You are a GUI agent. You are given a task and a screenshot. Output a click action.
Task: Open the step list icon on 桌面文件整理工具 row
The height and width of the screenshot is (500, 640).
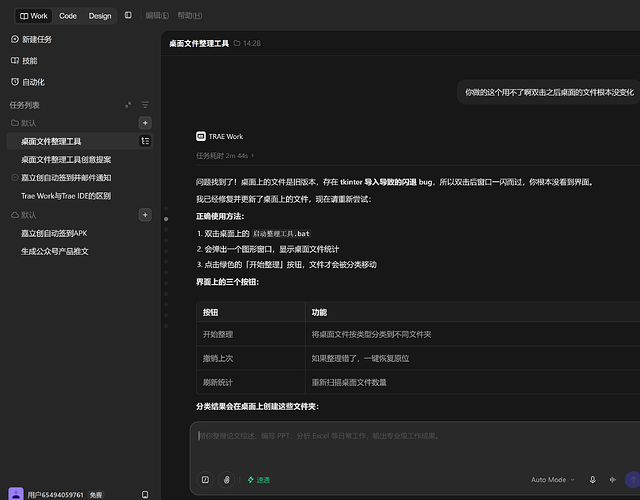point(145,141)
